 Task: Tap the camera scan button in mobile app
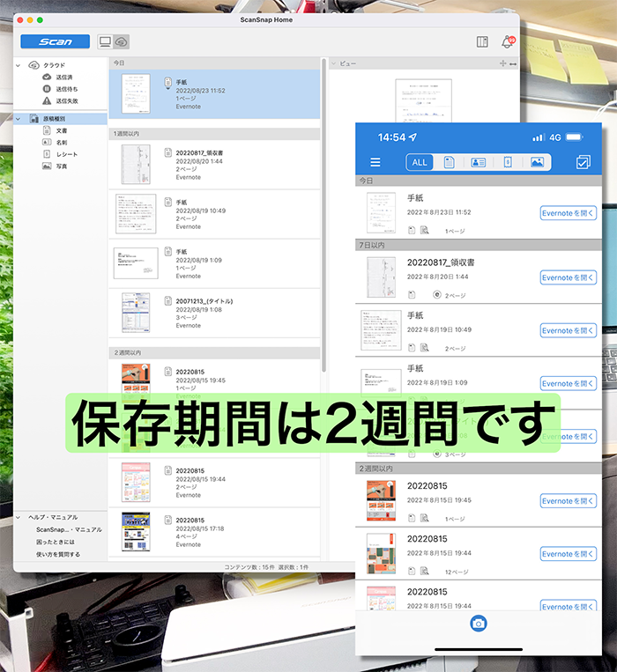[478, 624]
